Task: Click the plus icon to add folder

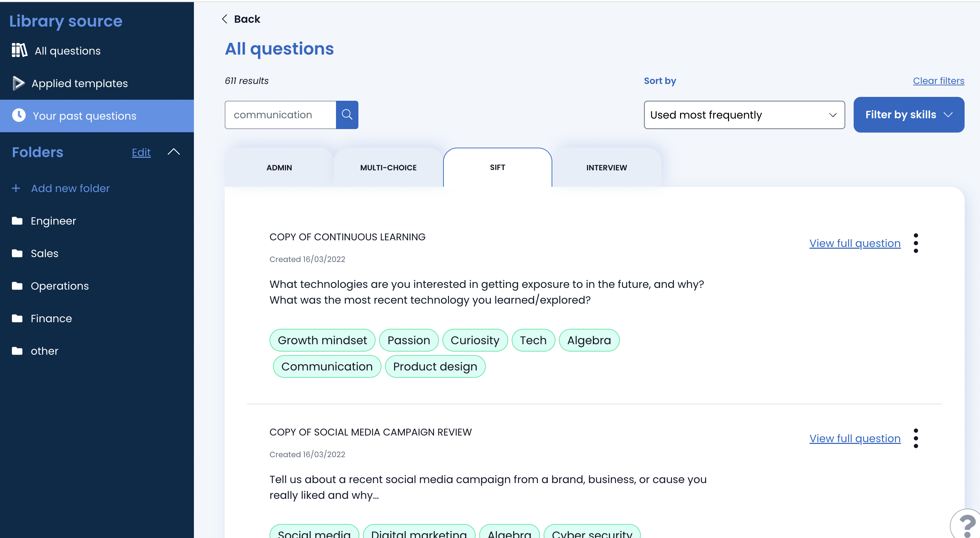Action: 16,188
